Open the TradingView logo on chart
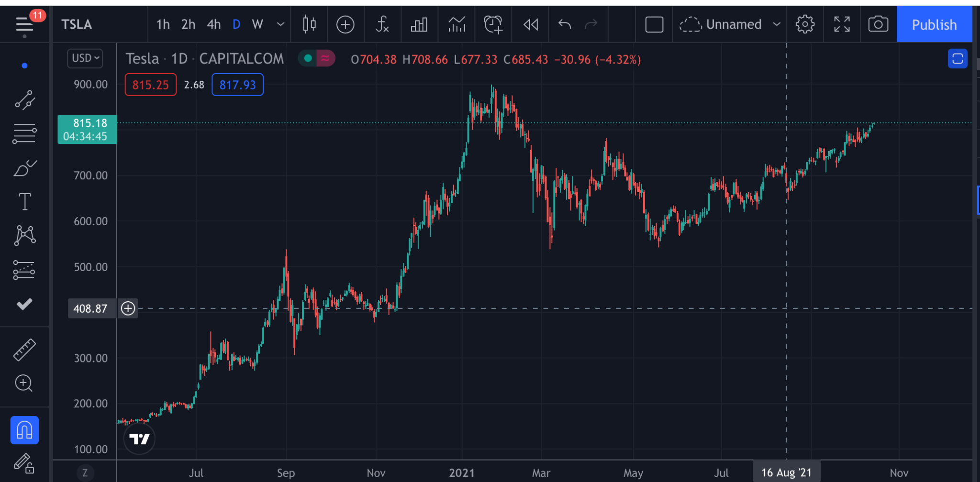Screen dimensions: 980x482 pyautogui.click(x=139, y=438)
